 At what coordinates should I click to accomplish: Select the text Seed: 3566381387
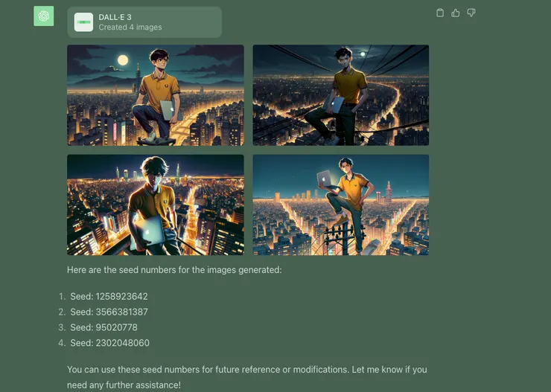pyautogui.click(x=109, y=312)
